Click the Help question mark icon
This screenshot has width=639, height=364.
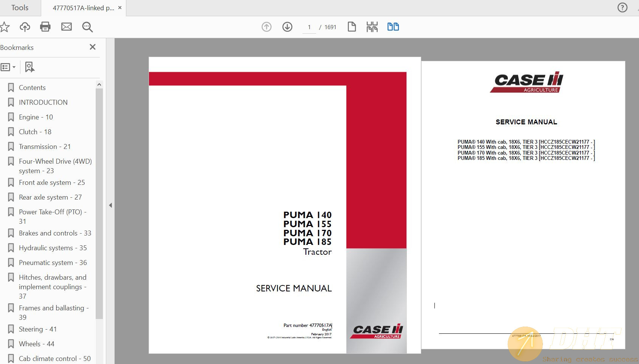pos(622,8)
